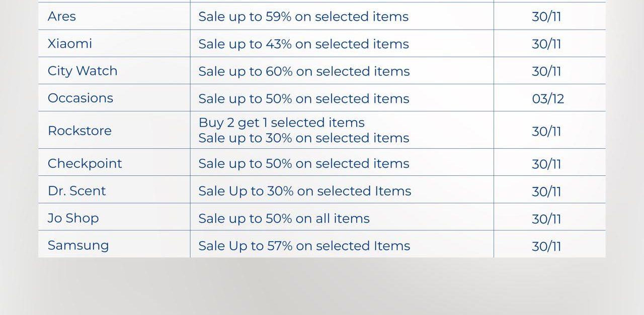Click the 30/11 date in Ares row
The image size is (644, 315).
point(546,17)
